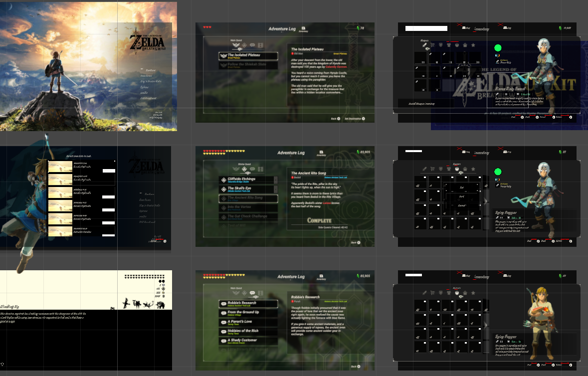This screenshot has height=376, width=588.
Task: Click green circle indicator in top-right inventory
Action: 498,47
